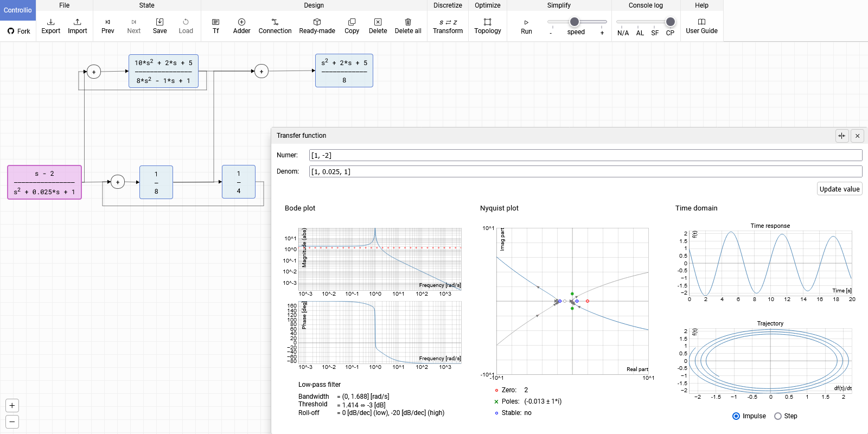
Task: Click the s to z Transform tool
Action: [x=448, y=26]
